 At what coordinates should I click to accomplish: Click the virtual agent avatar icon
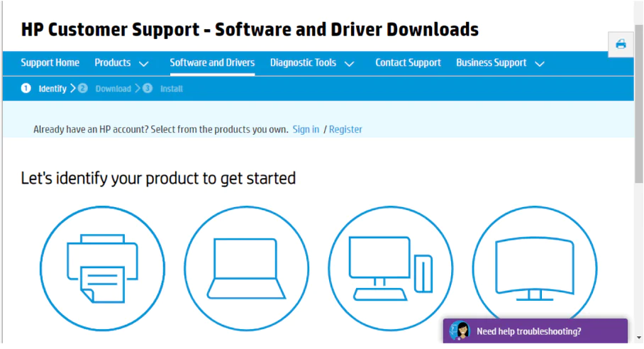pyautogui.click(x=460, y=331)
